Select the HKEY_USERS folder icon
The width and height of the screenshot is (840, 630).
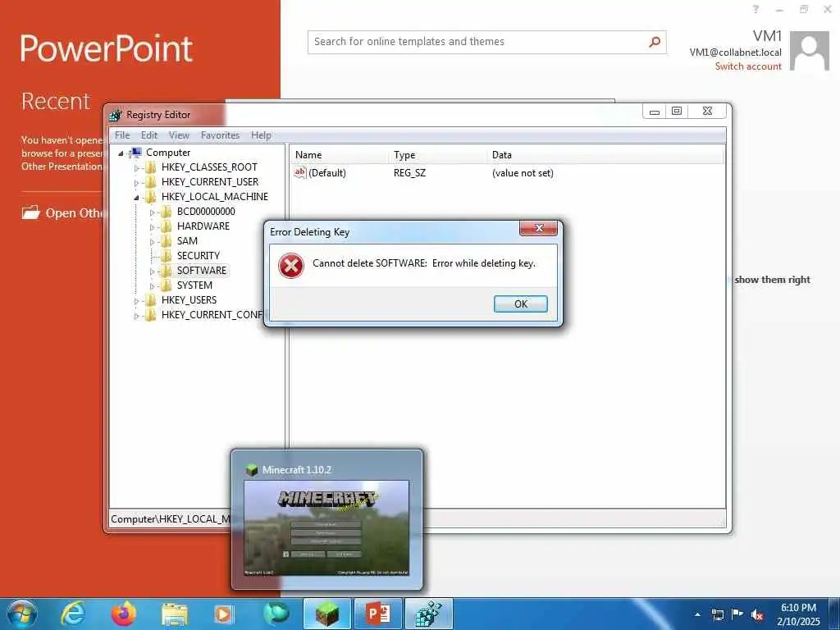click(x=151, y=300)
